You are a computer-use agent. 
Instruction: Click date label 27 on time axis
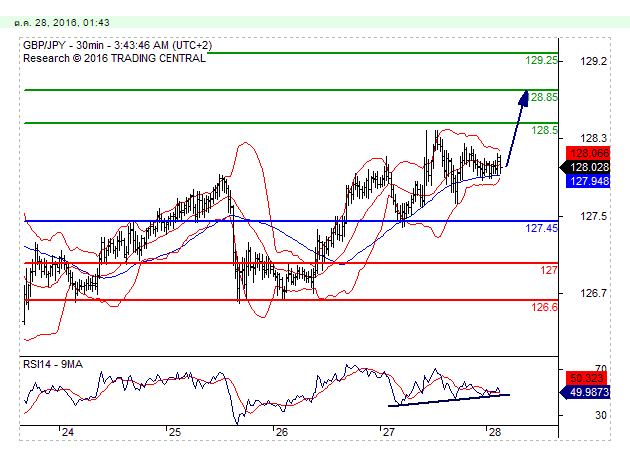pos(389,432)
